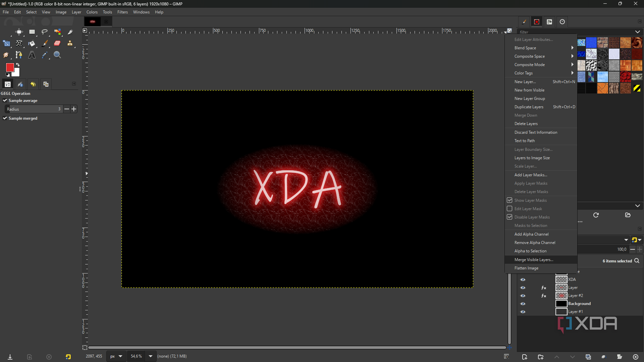
Task: Hide the Background layer eye icon
Action: point(523,304)
